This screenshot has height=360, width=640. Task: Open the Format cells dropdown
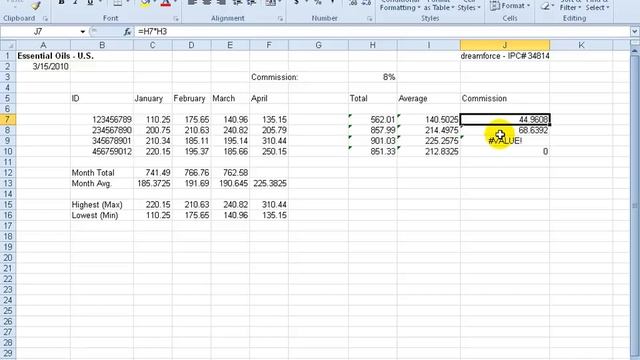coord(509,6)
